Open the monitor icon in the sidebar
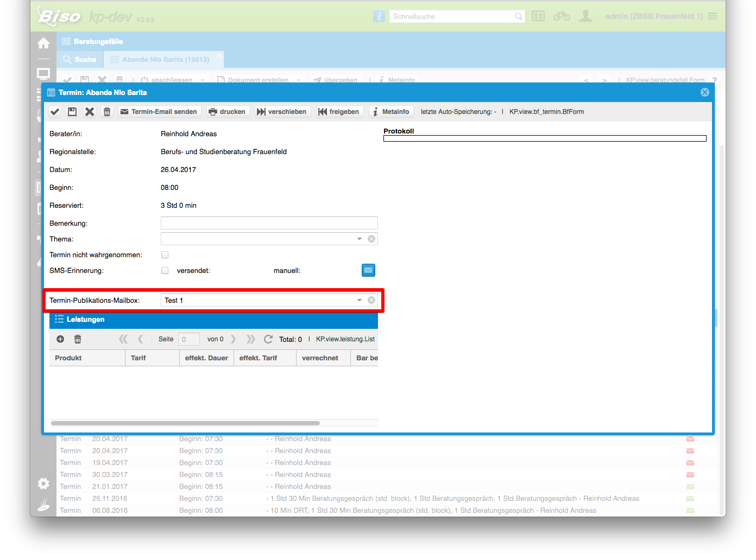The image size is (756, 560). (43, 73)
